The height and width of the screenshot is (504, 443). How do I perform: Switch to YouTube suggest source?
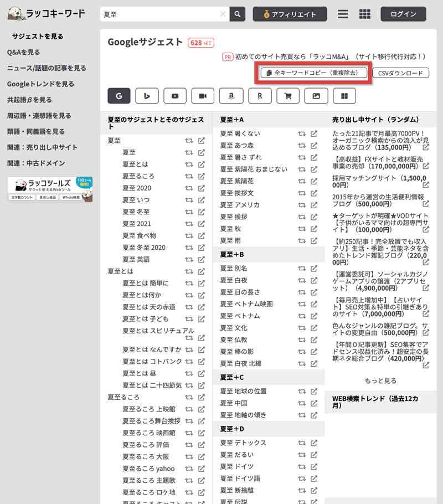click(175, 96)
